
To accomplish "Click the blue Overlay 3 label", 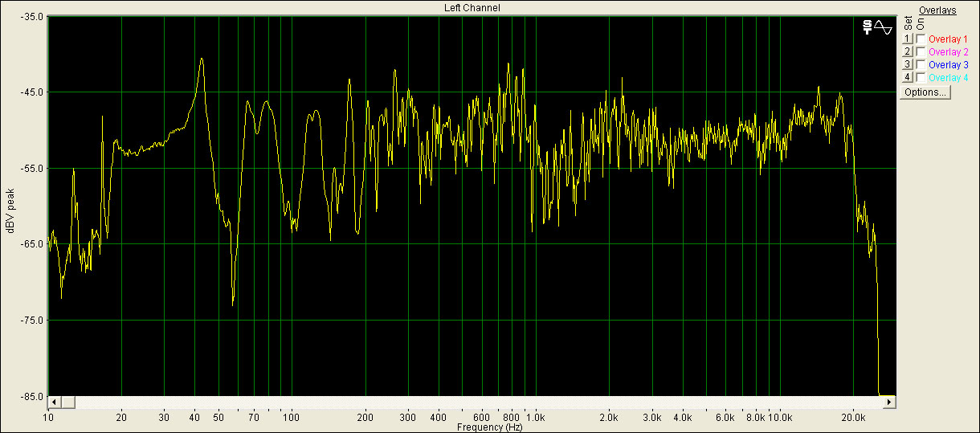I will tap(948, 64).
